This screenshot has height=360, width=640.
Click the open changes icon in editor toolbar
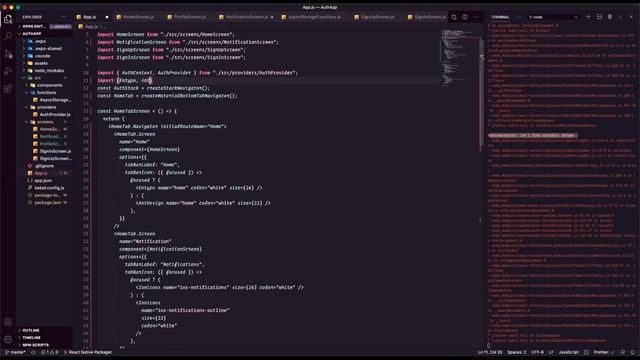tap(454, 17)
